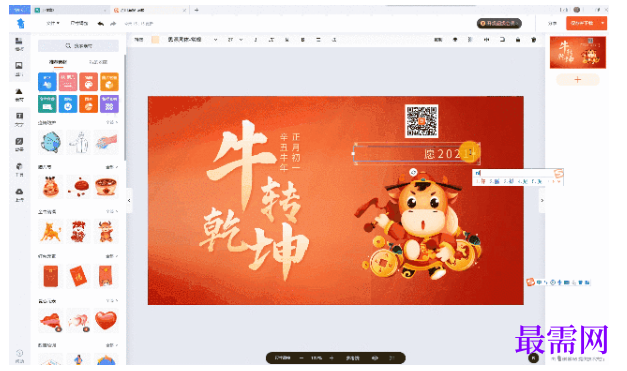Collapse the left panel with arrow handle
The height and width of the screenshot is (371, 627).
pyautogui.click(x=129, y=200)
